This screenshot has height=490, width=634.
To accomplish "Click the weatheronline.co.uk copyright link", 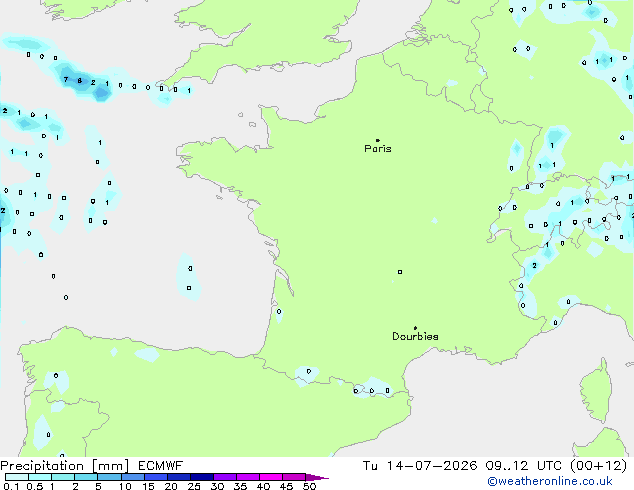I will tap(549, 481).
